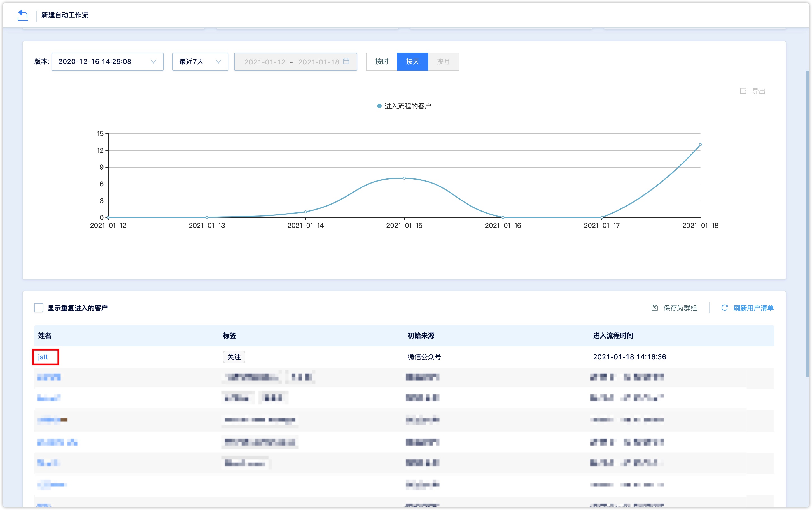The height and width of the screenshot is (510, 812).
Task: Click the 关注 tag in jstt row
Action: point(234,357)
